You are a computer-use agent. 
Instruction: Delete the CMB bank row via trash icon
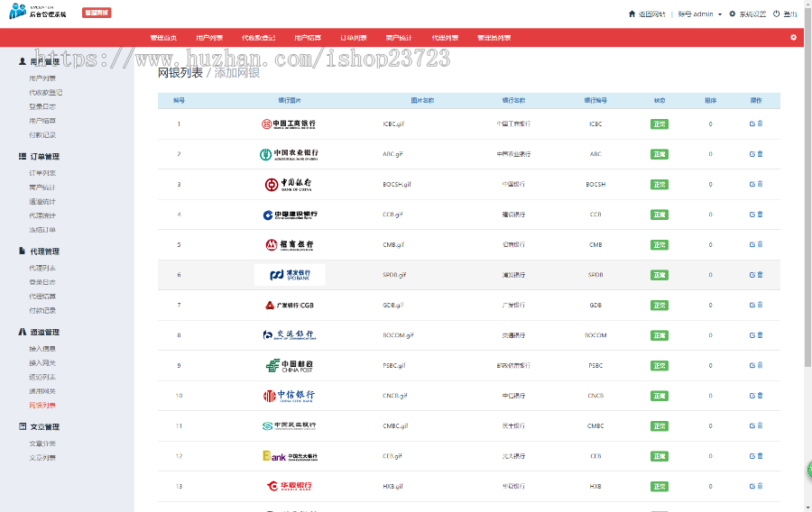click(760, 244)
